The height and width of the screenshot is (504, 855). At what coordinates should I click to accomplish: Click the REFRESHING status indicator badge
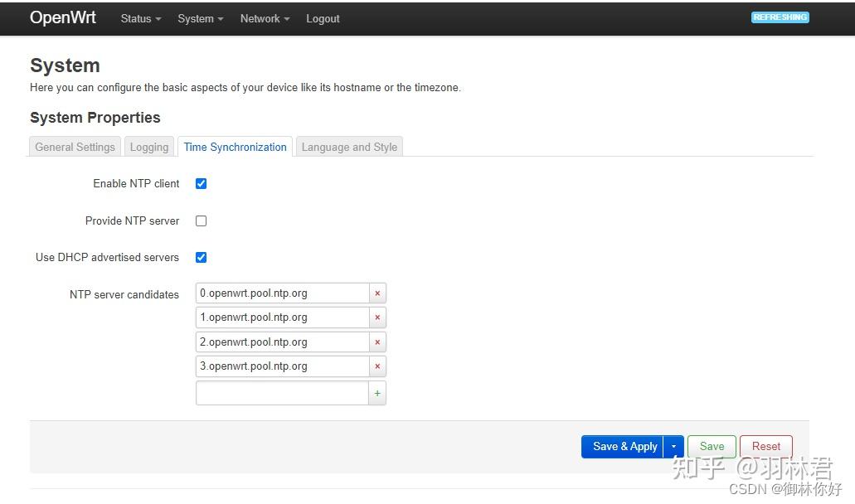tap(780, 17)
